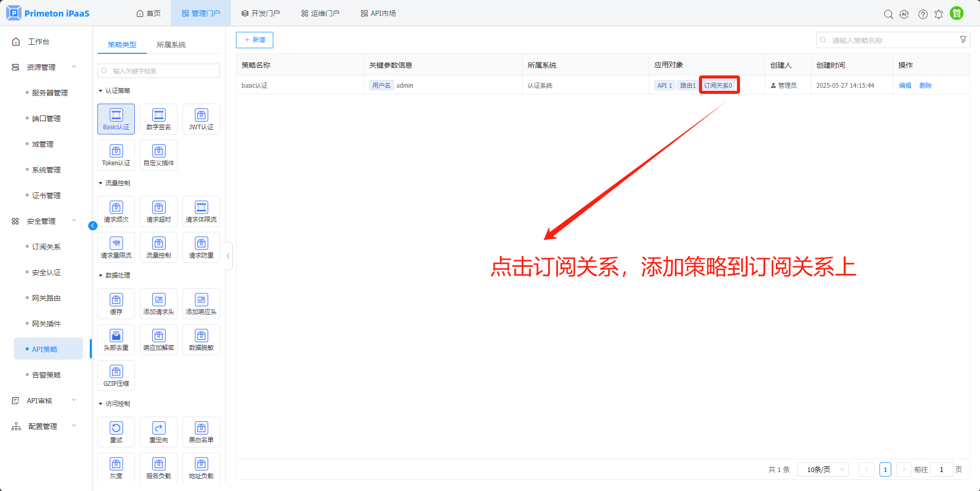Viewport: 980px width, 491px height.
Task: Click the search magnifier icon in header
Action: pyautogui.click(x=888, y=14)
